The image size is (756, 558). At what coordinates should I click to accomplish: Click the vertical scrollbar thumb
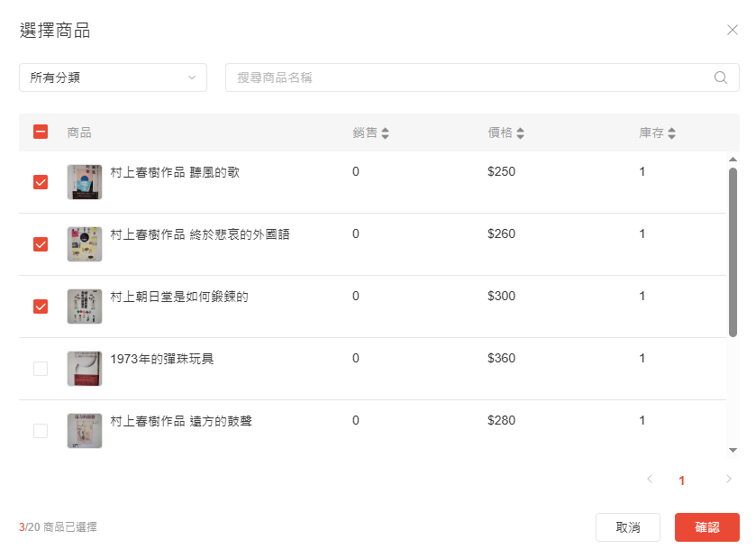click(733, 252)
